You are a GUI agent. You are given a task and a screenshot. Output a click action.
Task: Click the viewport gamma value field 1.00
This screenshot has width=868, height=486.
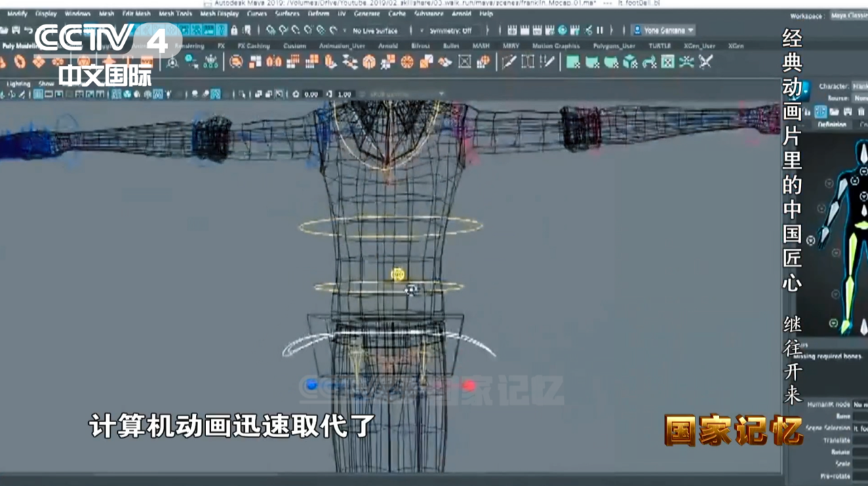[344, 94]
